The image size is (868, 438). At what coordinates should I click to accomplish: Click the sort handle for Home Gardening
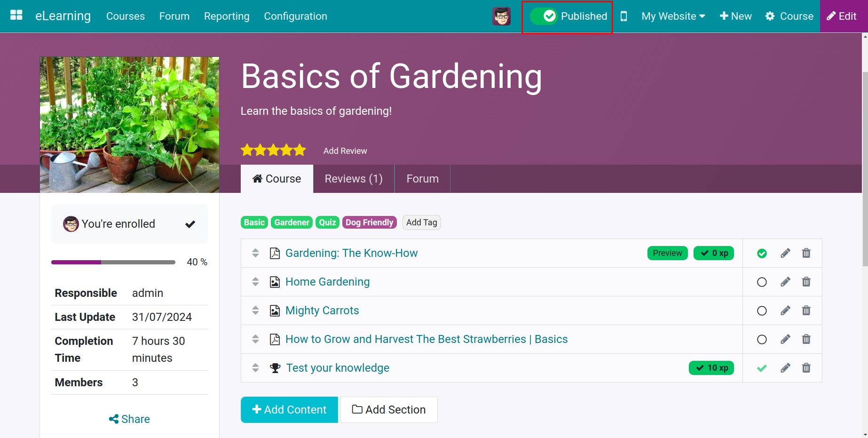click(x=255, y=282)
